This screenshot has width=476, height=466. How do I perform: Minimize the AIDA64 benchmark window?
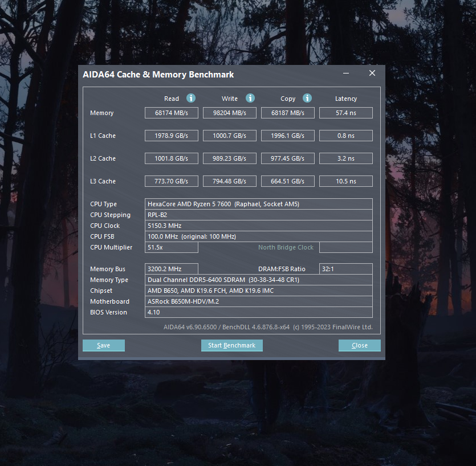(346, 73)
